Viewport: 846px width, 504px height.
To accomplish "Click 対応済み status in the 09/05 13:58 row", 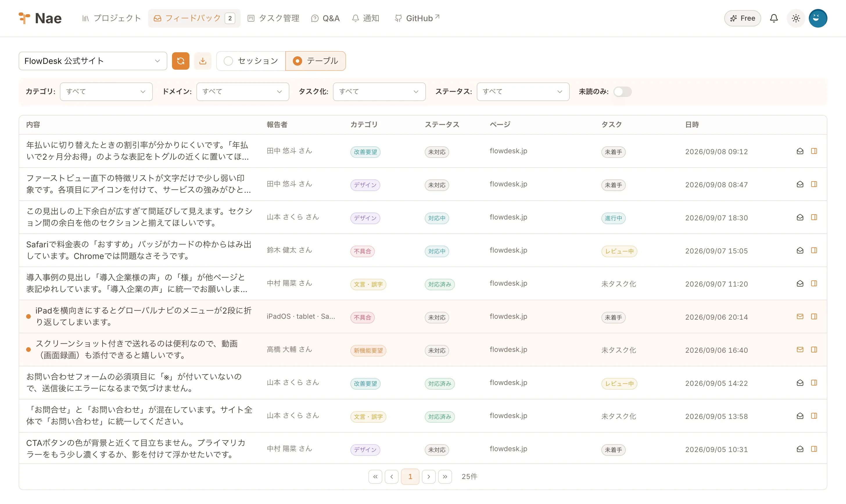I will click(439, 417).
